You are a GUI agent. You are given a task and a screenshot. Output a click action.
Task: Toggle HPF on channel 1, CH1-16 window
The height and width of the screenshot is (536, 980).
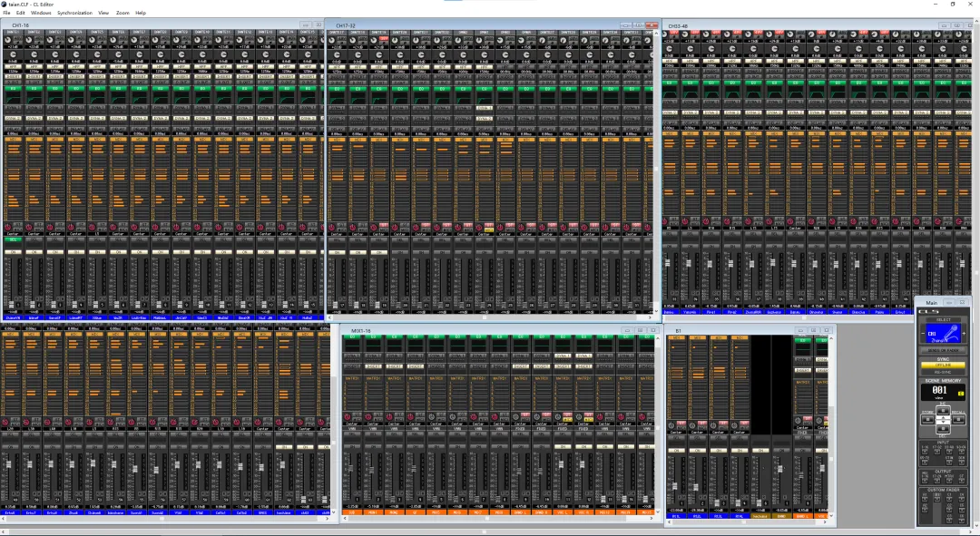[13, 67]
